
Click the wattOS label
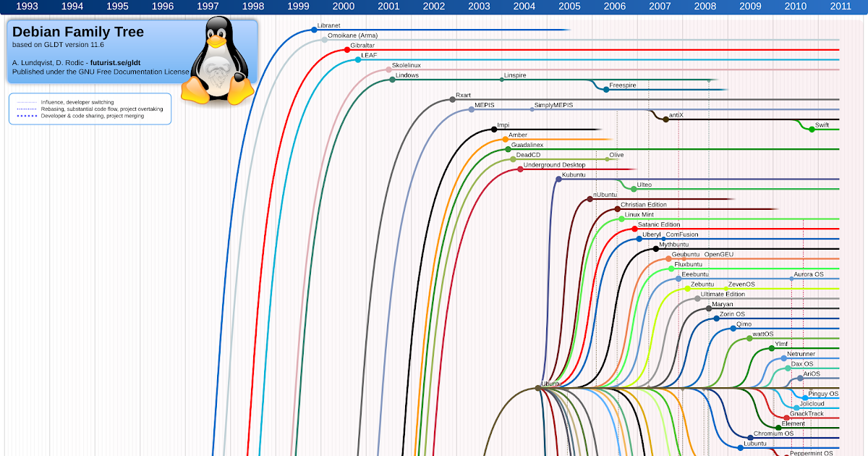point(763,334)
